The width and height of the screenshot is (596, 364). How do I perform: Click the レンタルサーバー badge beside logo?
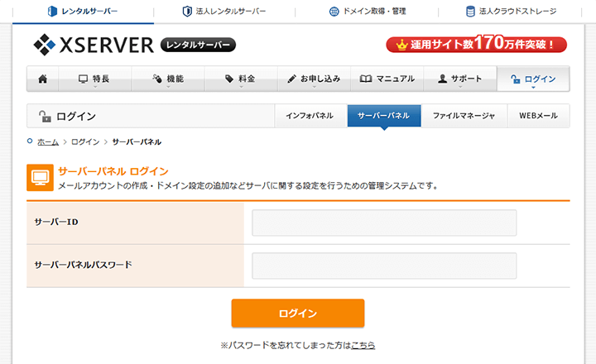pyautogui.click(x=198, y=45)
